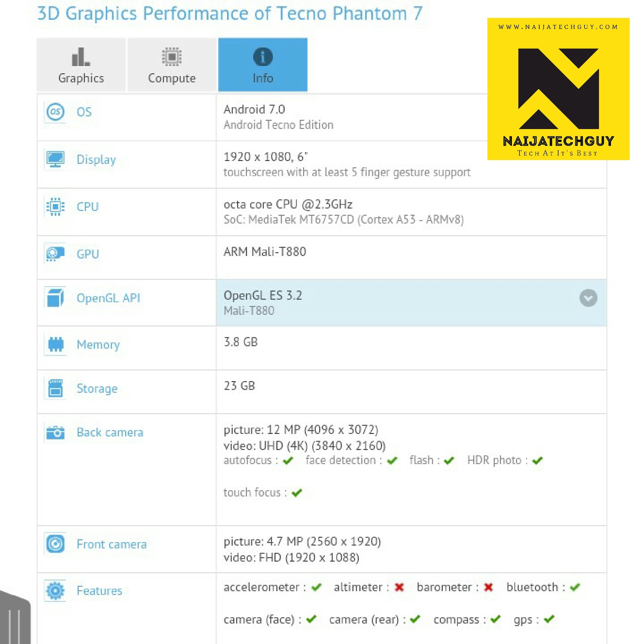Screen dimensions: 644x644
Task: Click the OpenGL API cube icon
Action: (x=56, y=298)
